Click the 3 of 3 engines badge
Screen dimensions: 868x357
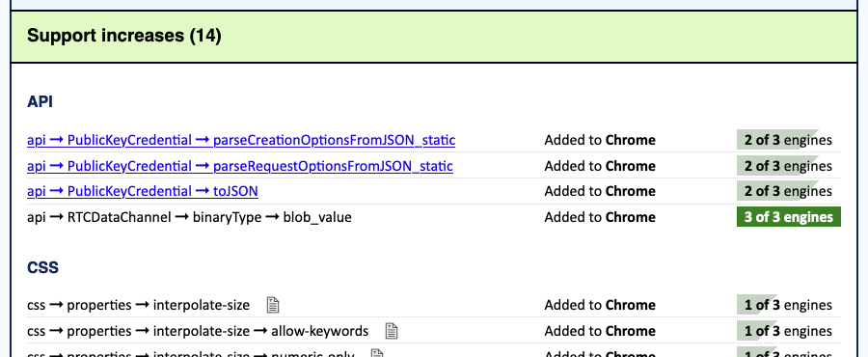[x=788, y=217]
